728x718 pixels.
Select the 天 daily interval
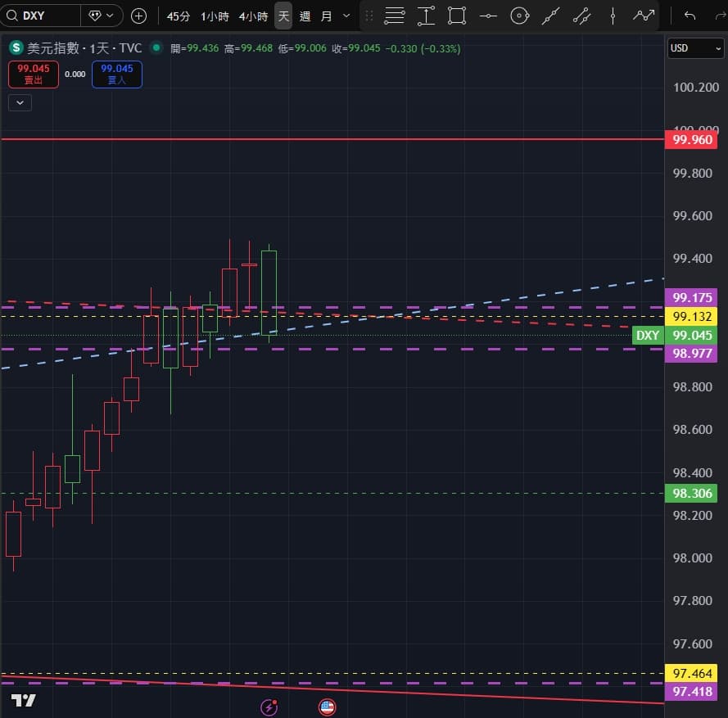click(283, 16)
